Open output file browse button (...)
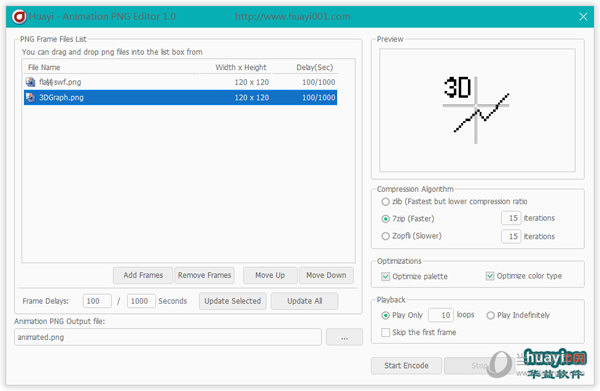Screen dimensions: 600x391 click(344, 337)
